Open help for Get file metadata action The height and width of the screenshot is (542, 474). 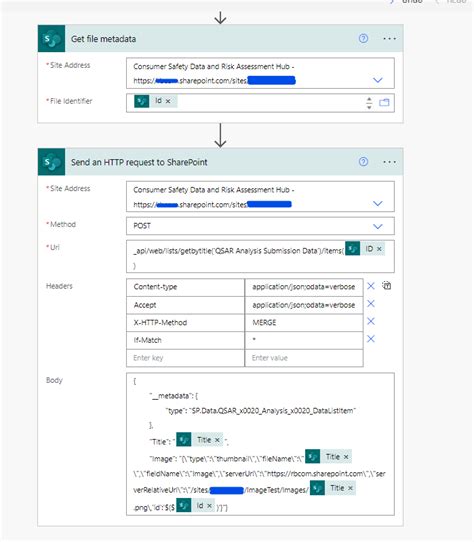click(x=363, y=38)
